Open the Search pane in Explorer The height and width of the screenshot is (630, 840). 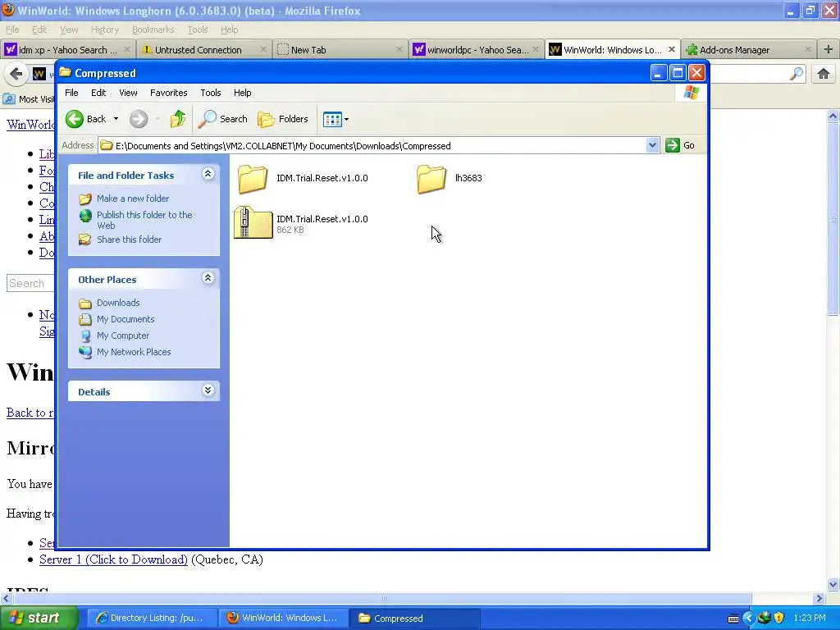coord(222,119)
